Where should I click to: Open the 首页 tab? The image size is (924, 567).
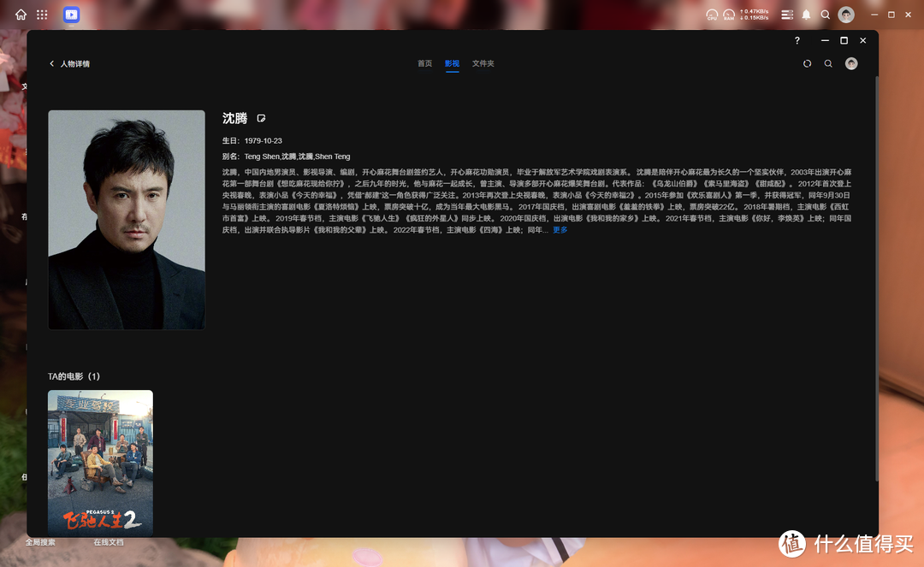click(x=425, y=63)
